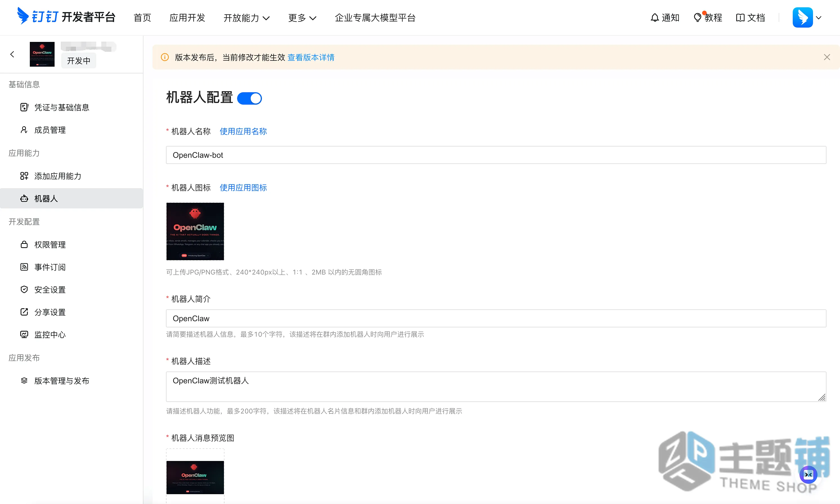
Task: Go back using the left arrow
Action: click(x=12, y=54)
